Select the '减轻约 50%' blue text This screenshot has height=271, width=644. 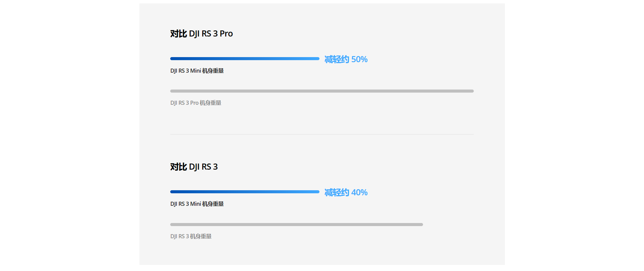346,59
